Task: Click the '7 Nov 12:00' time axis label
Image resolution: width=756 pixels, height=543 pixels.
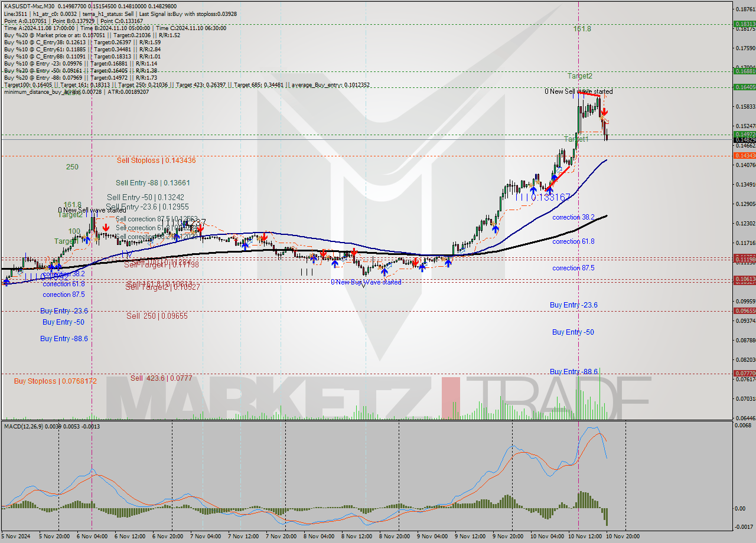Action: [x=244, y=537]
